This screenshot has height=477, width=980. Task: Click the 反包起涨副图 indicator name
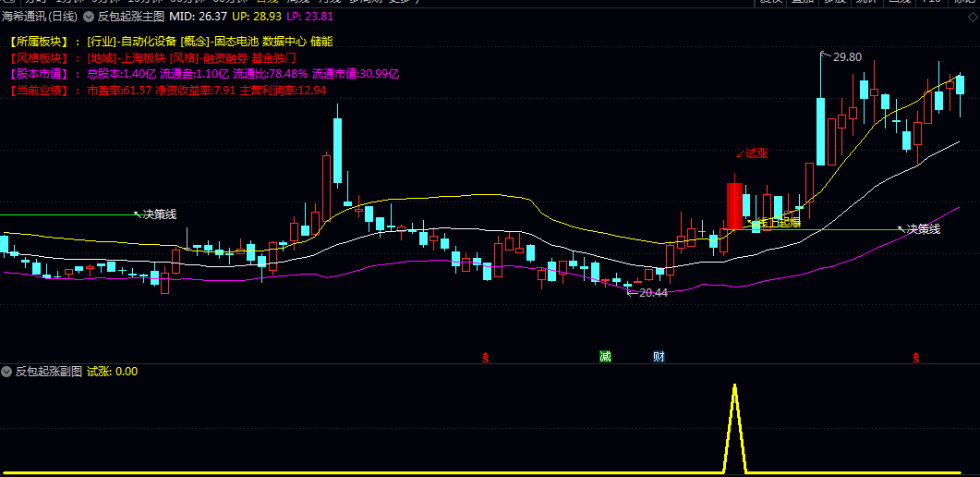(49, 372)
